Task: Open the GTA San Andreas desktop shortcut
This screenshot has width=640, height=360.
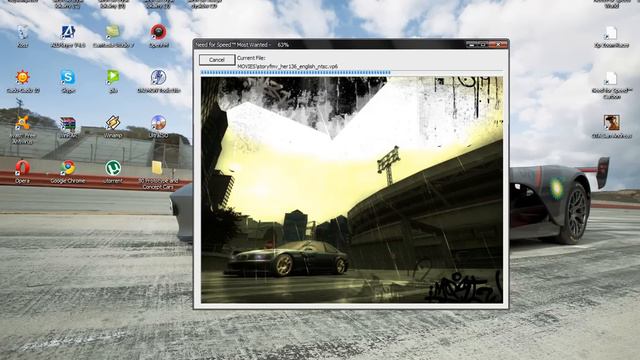Action: tap(611, 127)
